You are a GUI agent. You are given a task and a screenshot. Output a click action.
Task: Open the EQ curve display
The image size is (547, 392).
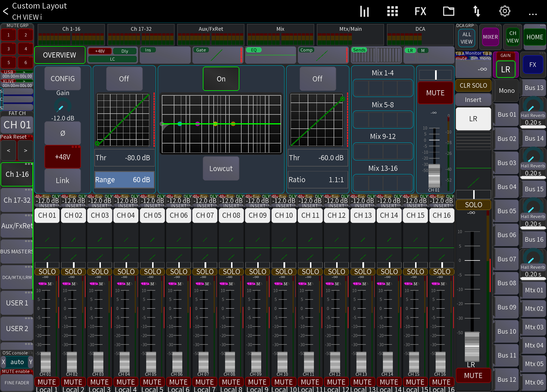(x=221, y=124)
